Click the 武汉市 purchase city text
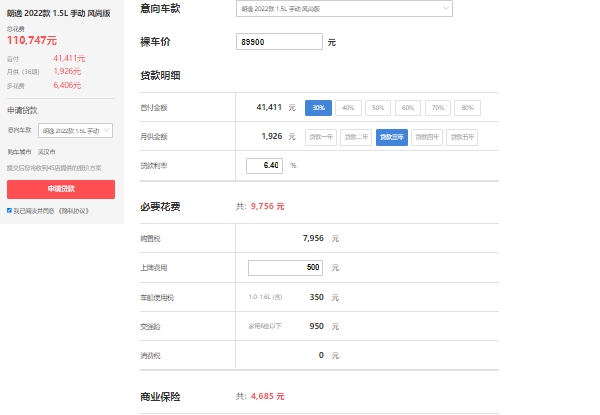 48,151
